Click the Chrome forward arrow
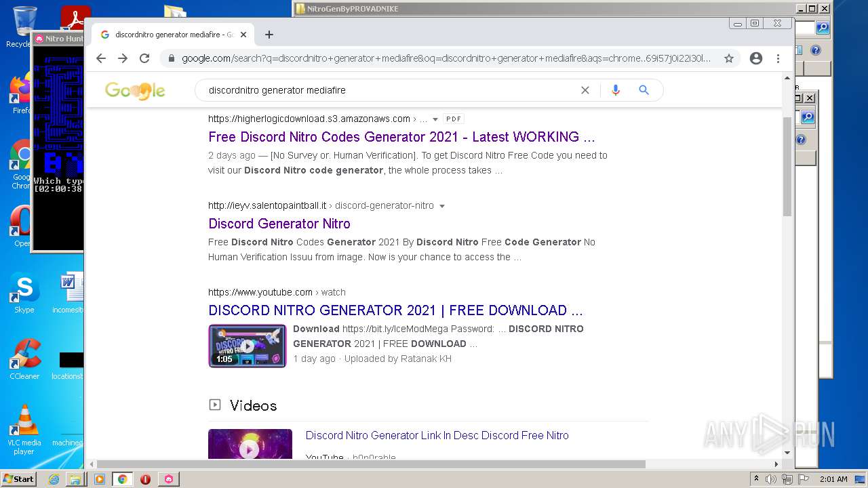The height and width of the screenshot is (488, 868). pos(123,58)
